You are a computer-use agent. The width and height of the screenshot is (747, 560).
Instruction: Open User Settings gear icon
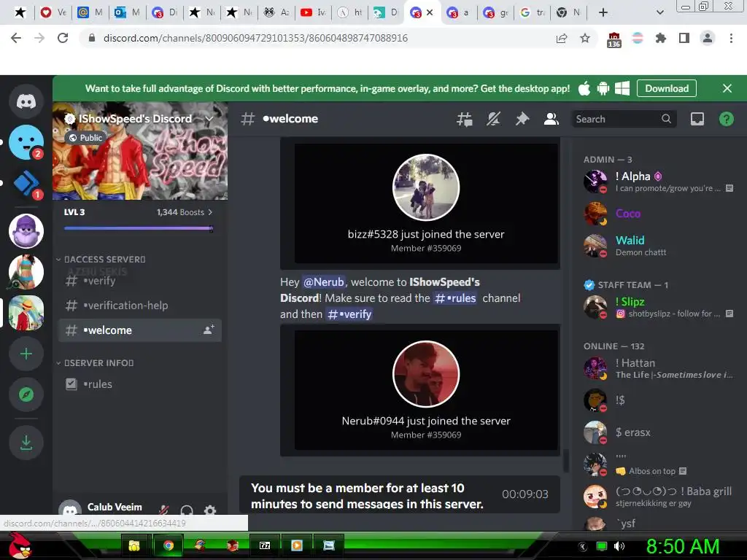(210, 510)
